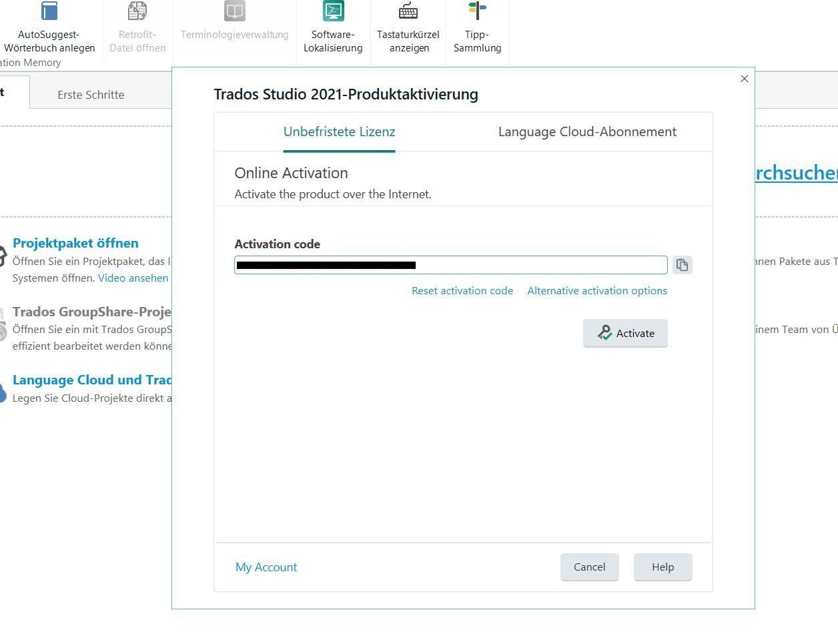Image resolution: width=838 pixels, height=644 pixels.
Task: Click inside the activation code field
Action: coord(450,264)
